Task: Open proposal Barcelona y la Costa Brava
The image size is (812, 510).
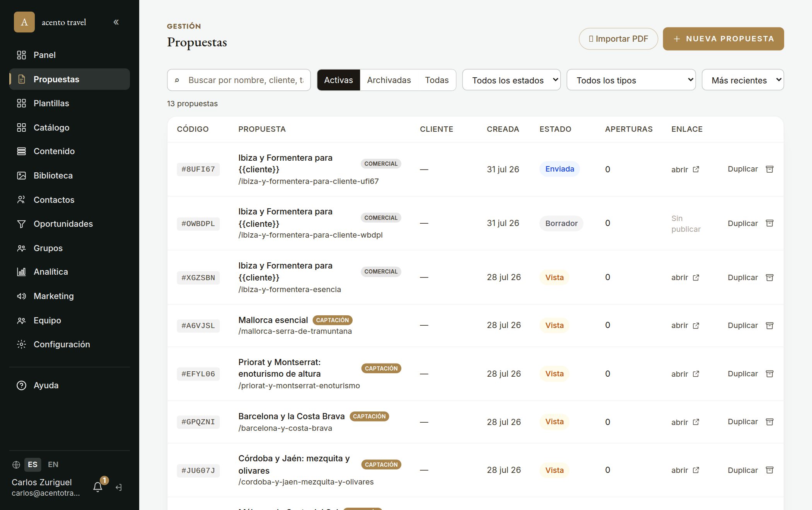Action: pyautogui.click(x=292, y=416)
